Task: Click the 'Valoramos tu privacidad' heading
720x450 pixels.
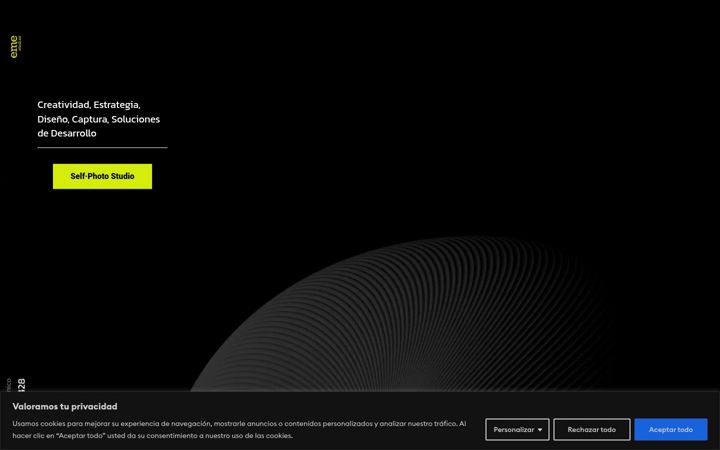Action: tap(65, 406)
